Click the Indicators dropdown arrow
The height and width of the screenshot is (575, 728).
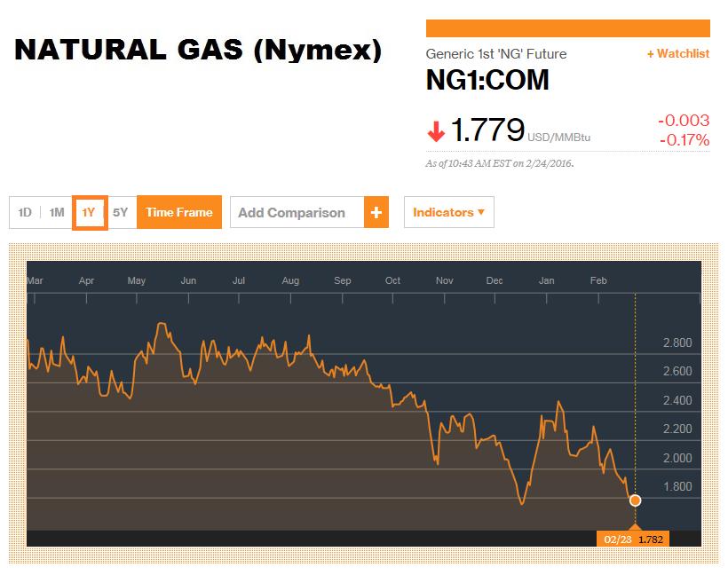point(481,212)
